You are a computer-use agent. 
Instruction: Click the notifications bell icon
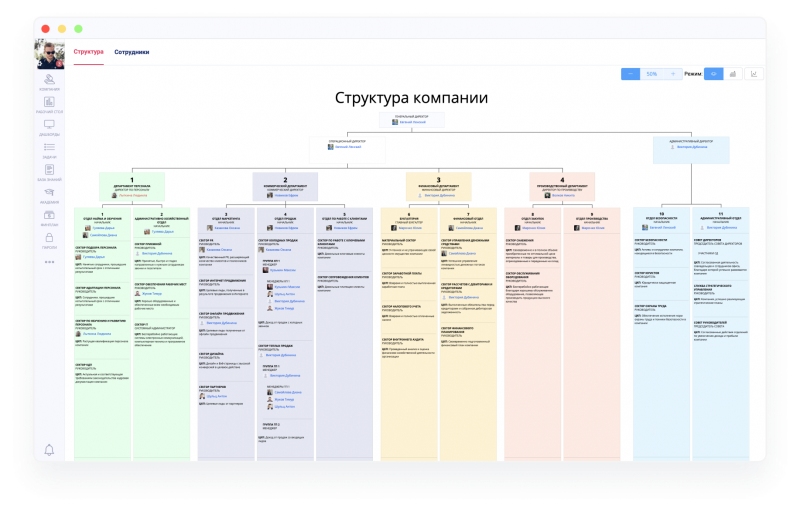click(x=49, y=450)
